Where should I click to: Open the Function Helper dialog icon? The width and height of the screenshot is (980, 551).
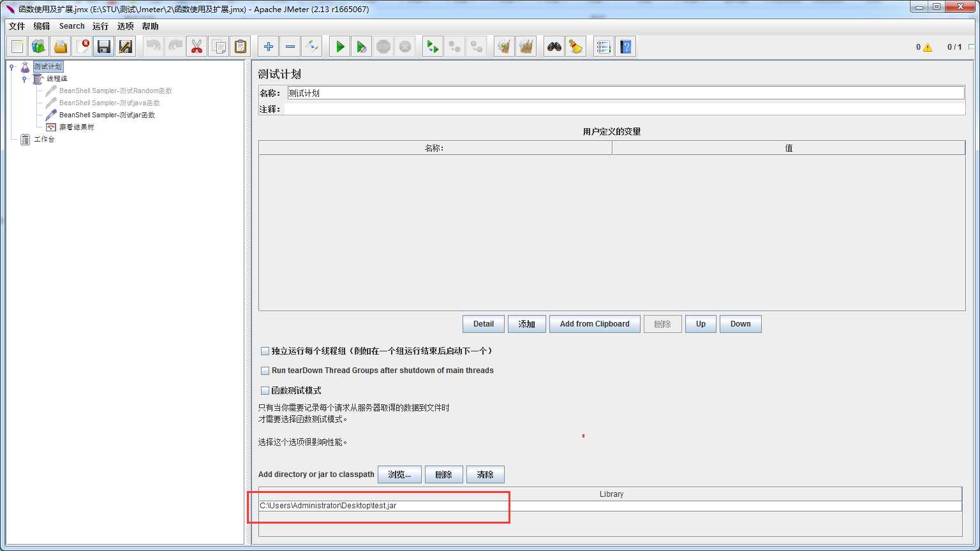click(x=604, y=47)
